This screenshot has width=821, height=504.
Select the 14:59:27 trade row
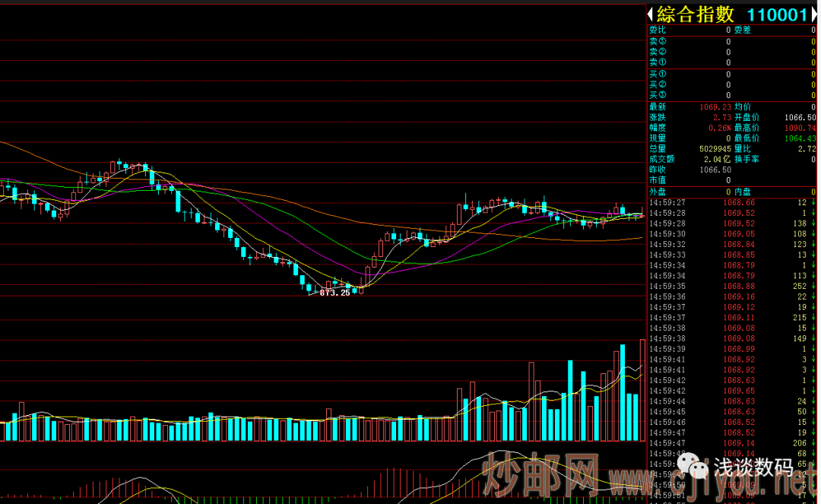point(730,203)
